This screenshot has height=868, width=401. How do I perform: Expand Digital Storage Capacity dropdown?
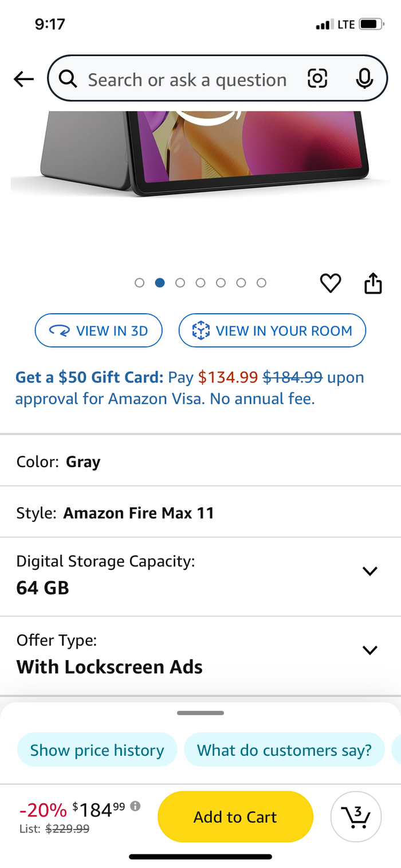click(x=370, y=571)
